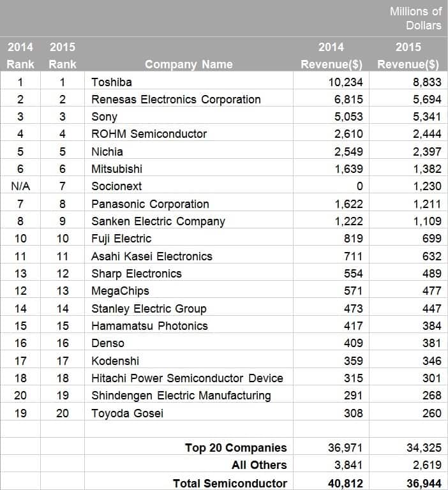Click the 346 revenue value
Screen dimensions: 448x490
432,360
